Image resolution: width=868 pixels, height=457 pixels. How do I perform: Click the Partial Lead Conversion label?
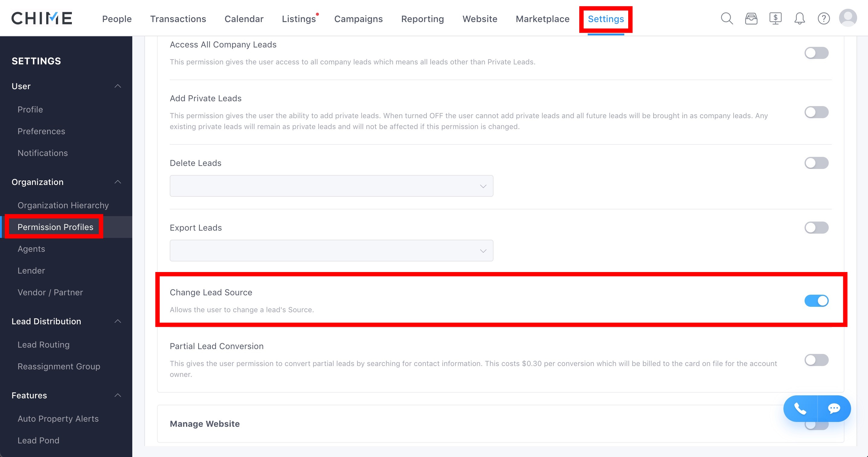[217, 346]
